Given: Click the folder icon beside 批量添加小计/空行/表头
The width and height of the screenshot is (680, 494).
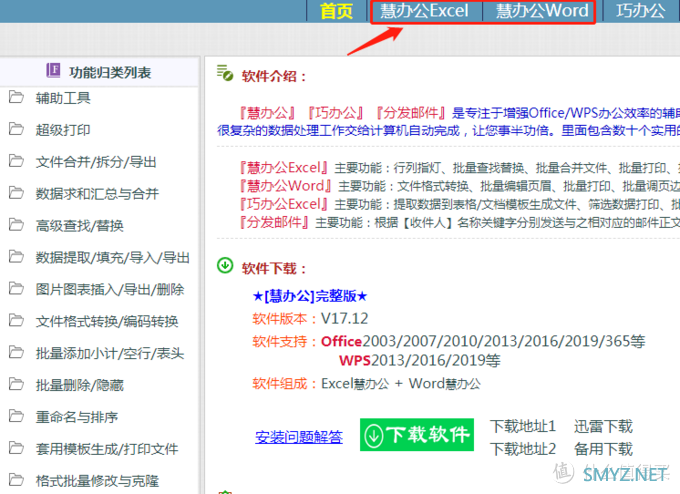Looking at the screenshot, I should [x=16, y=352].
